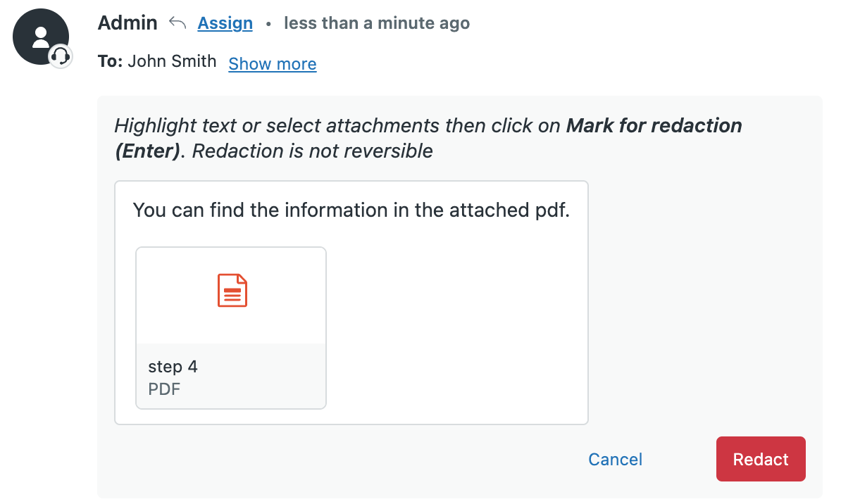
Task: Click the step 4 file name
Action: 173,367
